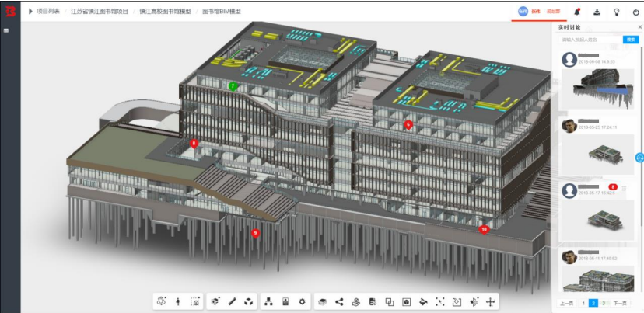Open viewer settings gear icon
The width and height of the screenshot is (644, 313).
click(x=303, y=301)
